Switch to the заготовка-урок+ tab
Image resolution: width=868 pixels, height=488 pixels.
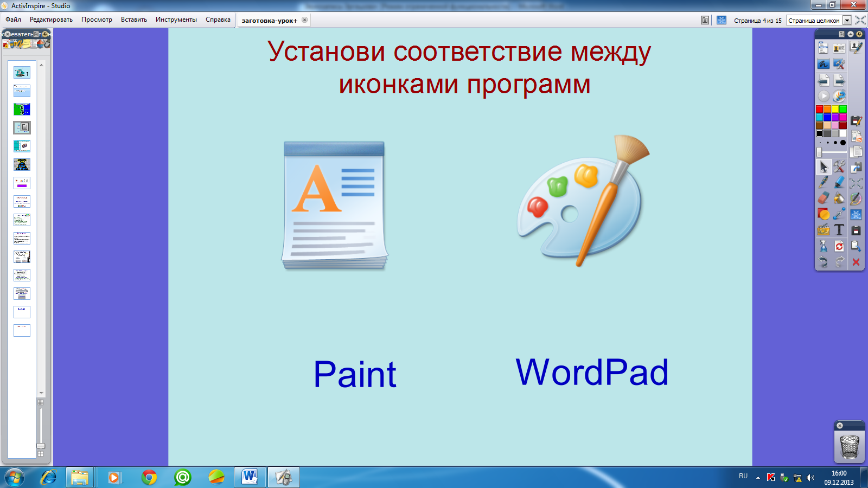click(270, 21)
